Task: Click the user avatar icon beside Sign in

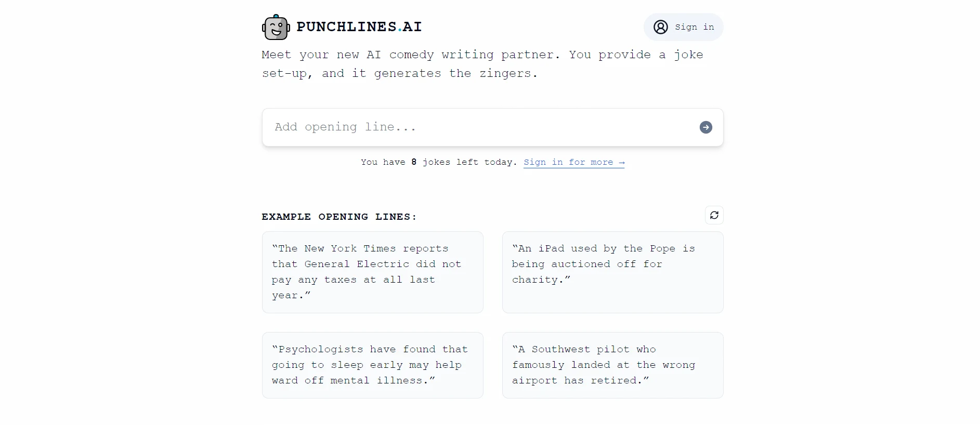Action: 660,27
